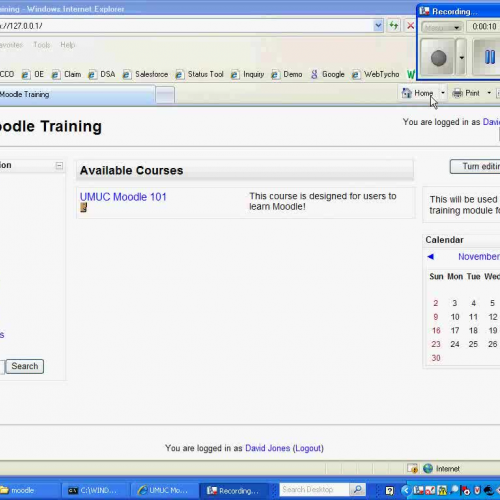
Task: Click the Search button in left block
Action: (x=25, y=366)
